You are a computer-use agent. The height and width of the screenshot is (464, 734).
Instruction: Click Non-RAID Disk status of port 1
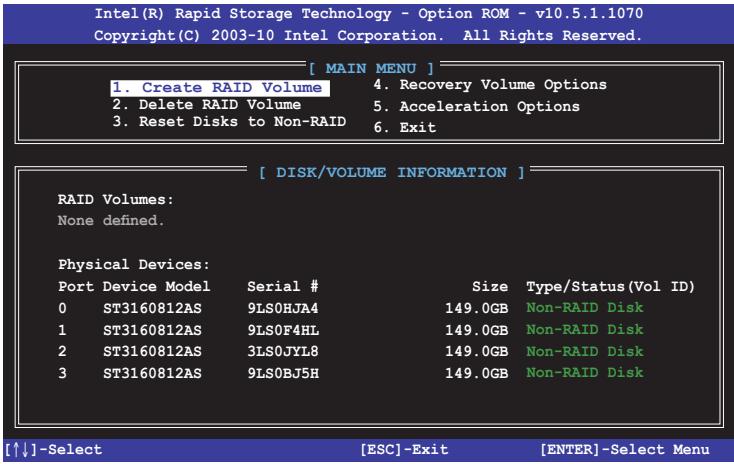click(x=585, y=330)
